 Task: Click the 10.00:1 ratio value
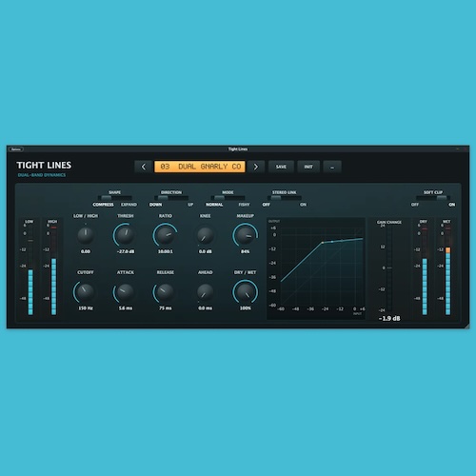coord(166,251)
